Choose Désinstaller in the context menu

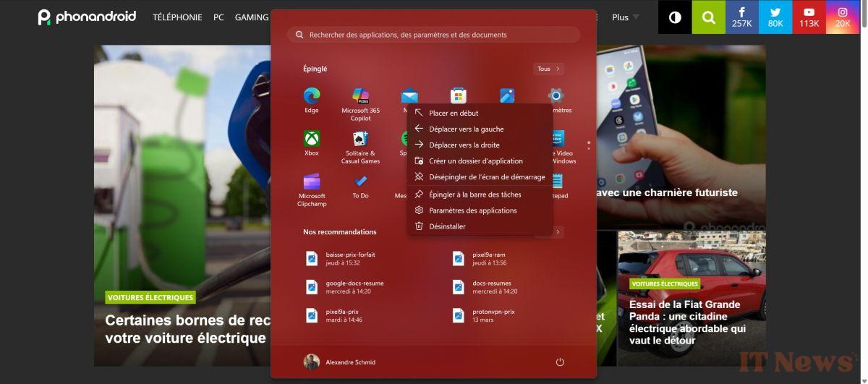[x=480, y=226]
